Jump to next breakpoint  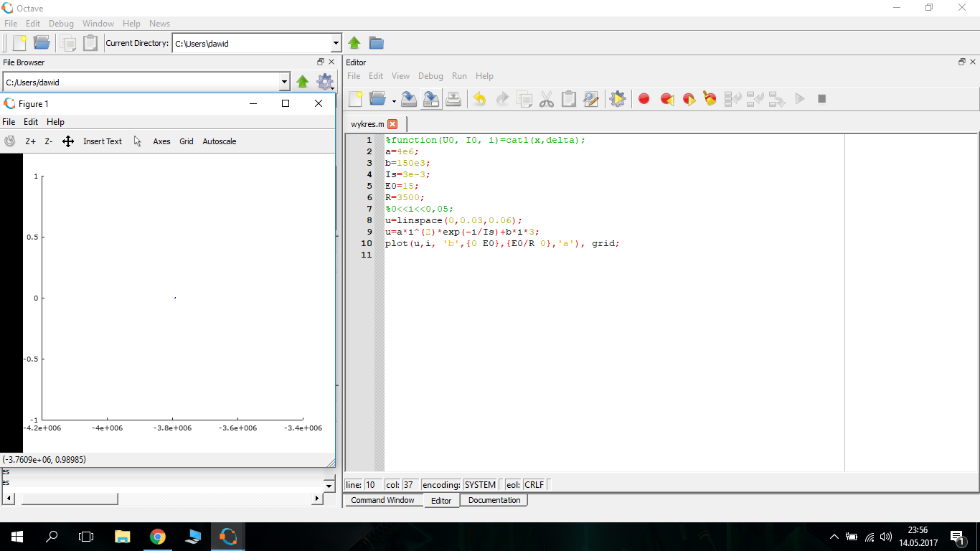pyautogui.click(x=689, y=99)
